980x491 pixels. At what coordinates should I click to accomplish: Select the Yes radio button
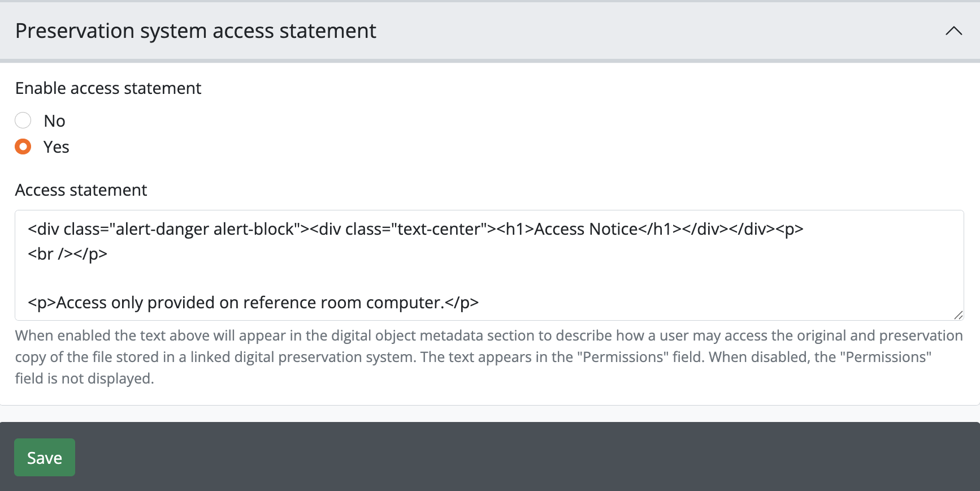pyautogui.click(x=23, y=147)
